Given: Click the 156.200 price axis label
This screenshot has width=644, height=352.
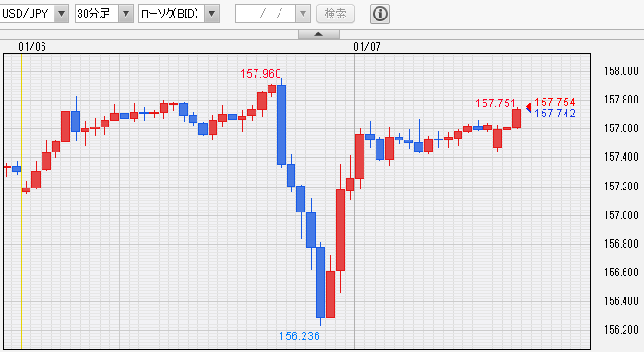Looking at the screenshot, I should [621, 330].
